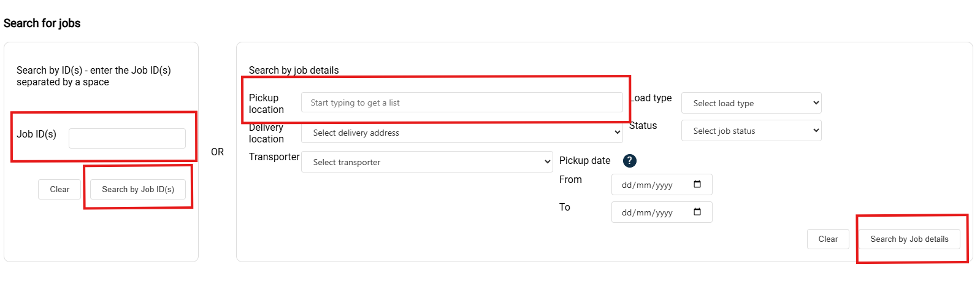Click the Pickup date label text
This screenshot has height=283, width=980.
click(x=584, y=161)
